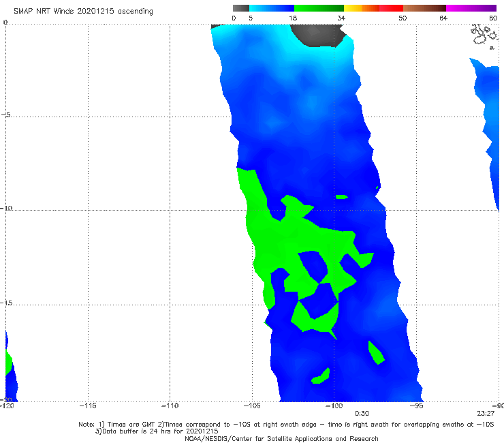Click the longitude axis label "-115"
Screen dimensions: 504x443
pyautogui.click(x=88, y=406)
